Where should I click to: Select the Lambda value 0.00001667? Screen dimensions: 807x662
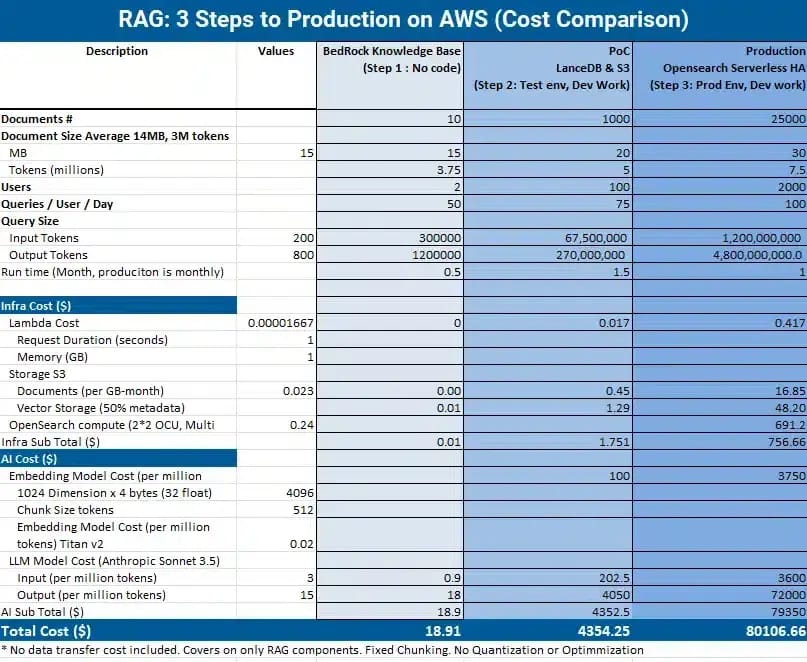[x=280, y=323]
